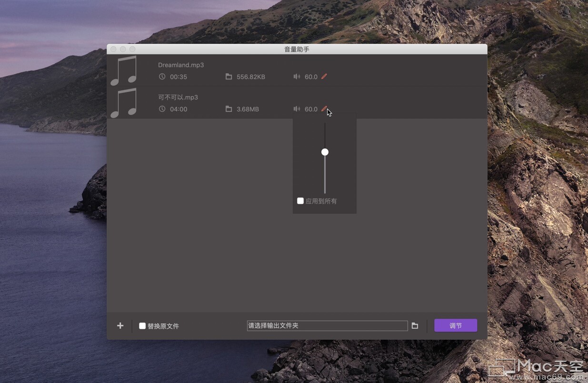Click the file size folder icon beside 3.68MB
The width and height of the screenshot is (588, 383).
coord(229,109)
